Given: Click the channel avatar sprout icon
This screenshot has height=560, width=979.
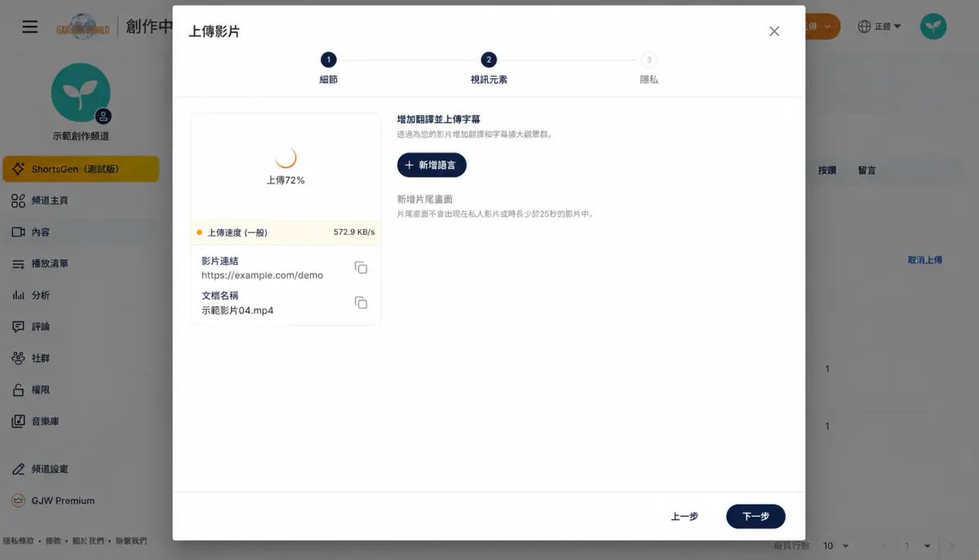Looking at the screenshot, I should [x=81, y=92].
